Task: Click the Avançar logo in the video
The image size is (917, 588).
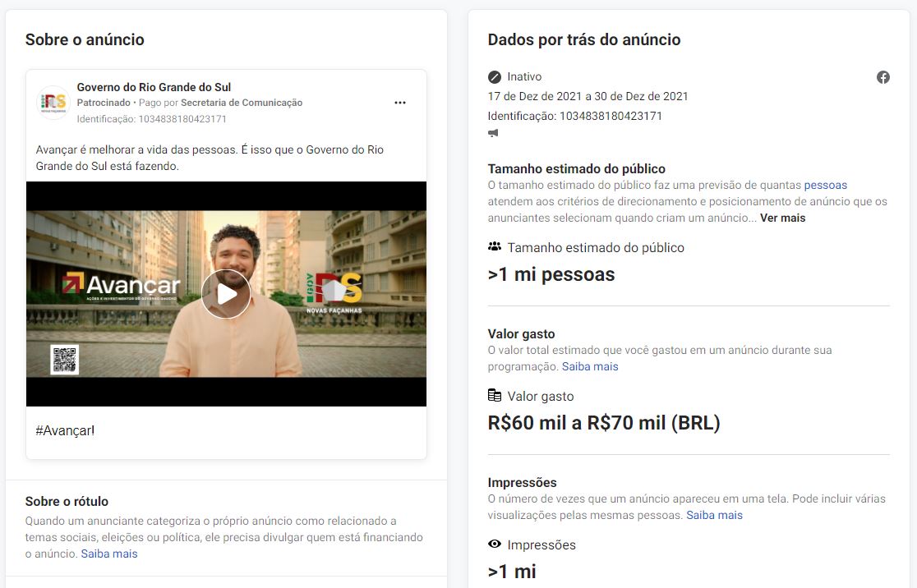Action: click(x=121, y=285)
